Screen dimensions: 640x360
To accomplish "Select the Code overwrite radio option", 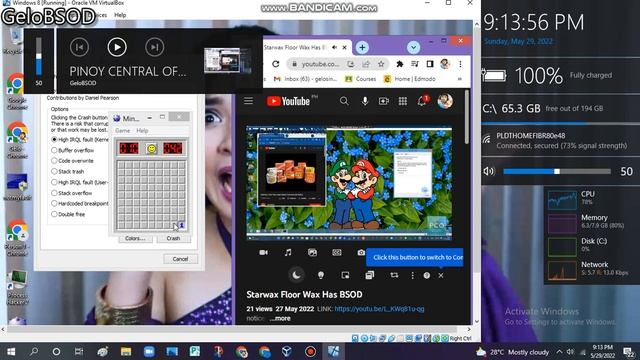I will coord(54,161).
